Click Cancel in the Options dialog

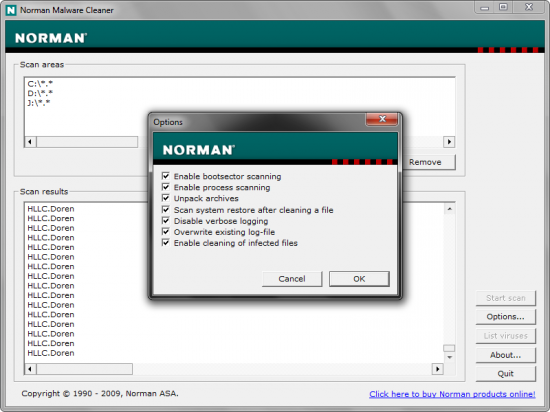pyautogui.click(x=292, y=279)
